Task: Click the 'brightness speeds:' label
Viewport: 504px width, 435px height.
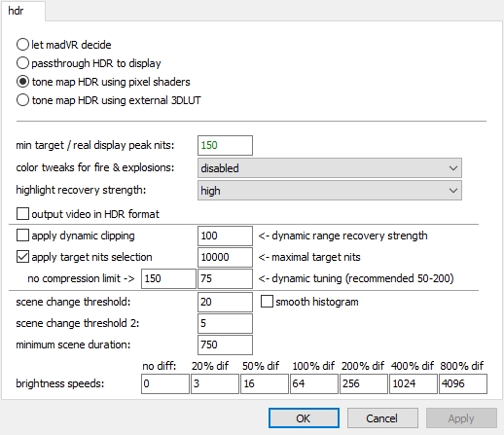Action: click(60, 383)
